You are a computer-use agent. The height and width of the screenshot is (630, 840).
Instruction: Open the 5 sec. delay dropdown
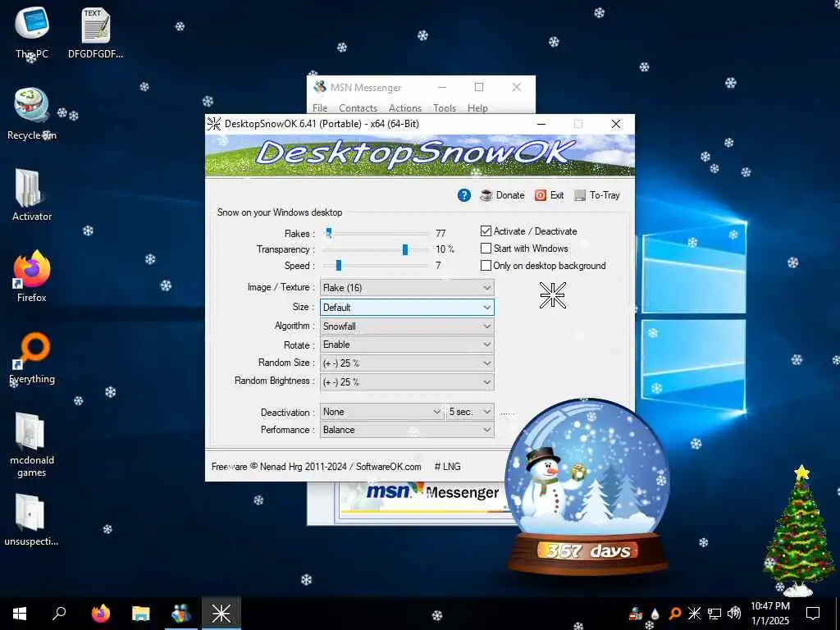[x=470, y=412]
